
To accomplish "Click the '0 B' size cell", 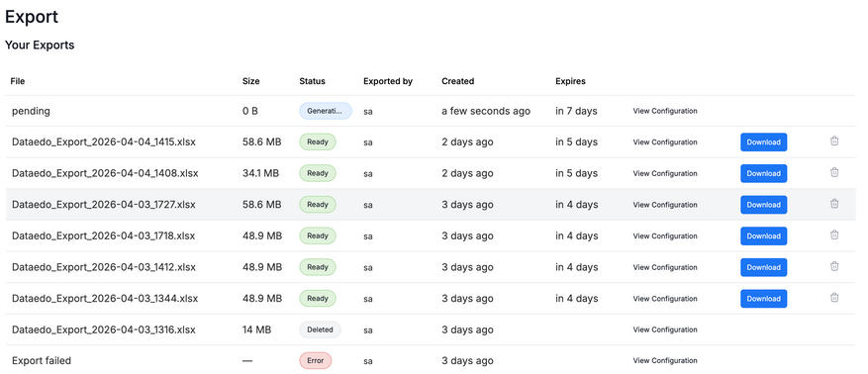I will (x=250, y=111).
